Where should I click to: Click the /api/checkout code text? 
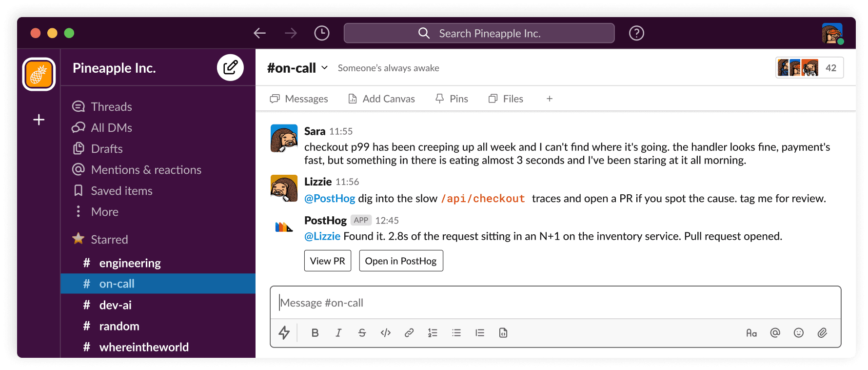483,199
